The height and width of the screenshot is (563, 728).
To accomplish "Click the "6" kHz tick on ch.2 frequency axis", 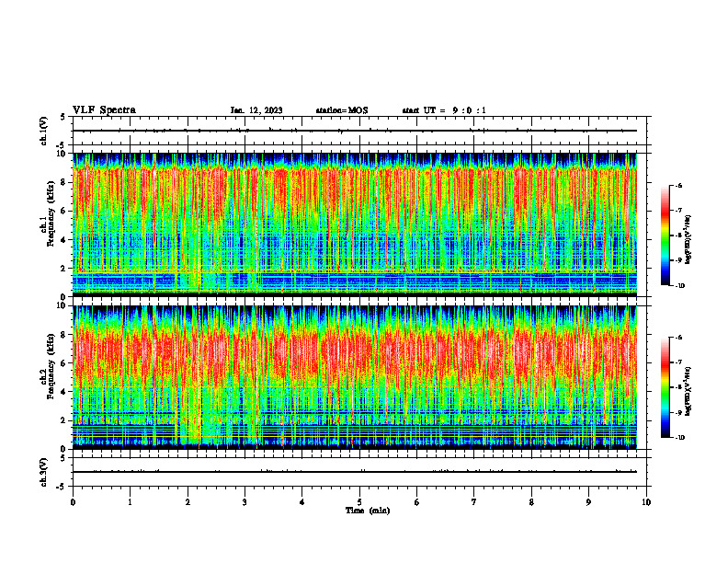I will click(x=63, y=363).
